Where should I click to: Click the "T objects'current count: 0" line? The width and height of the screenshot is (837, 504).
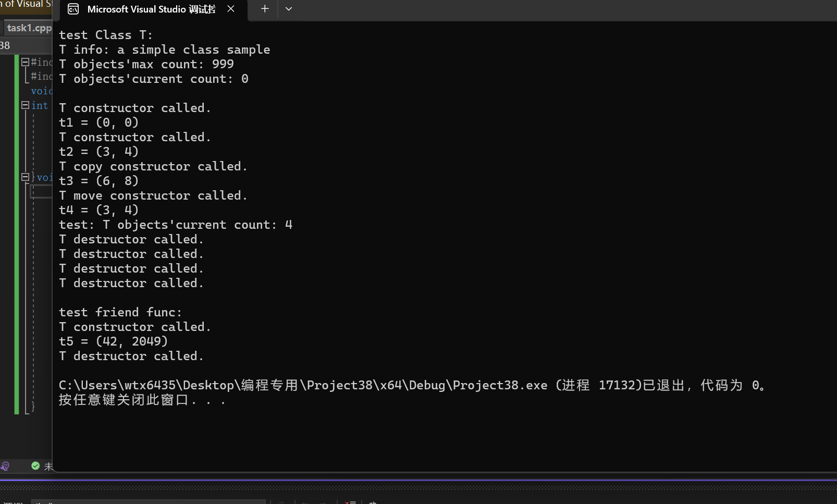point(154,79)
